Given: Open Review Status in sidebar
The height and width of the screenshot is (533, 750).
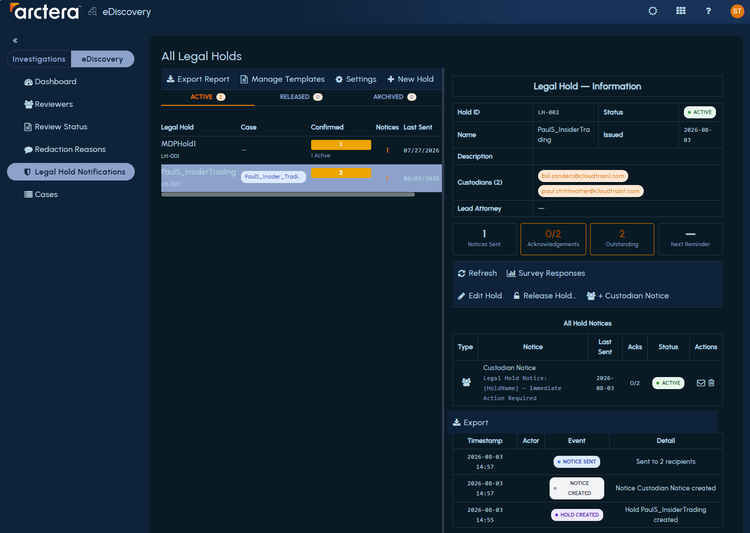Looking at the screenshot, I should pyautogui.click(x=55, y=127).
